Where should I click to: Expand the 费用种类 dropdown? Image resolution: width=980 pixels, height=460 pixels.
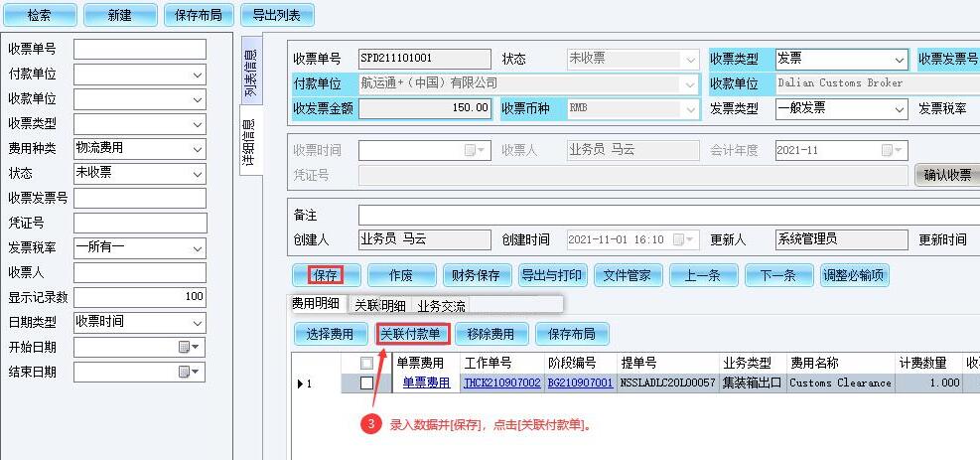(x=197, y=148)
